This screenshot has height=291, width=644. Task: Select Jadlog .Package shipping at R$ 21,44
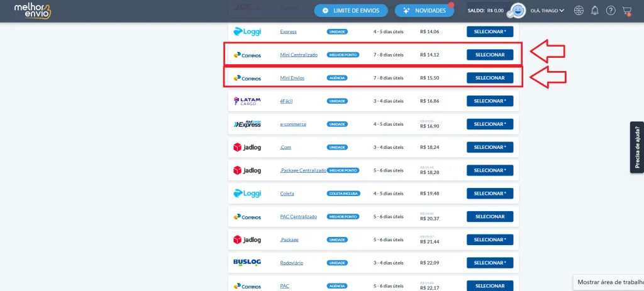[490, 239]
